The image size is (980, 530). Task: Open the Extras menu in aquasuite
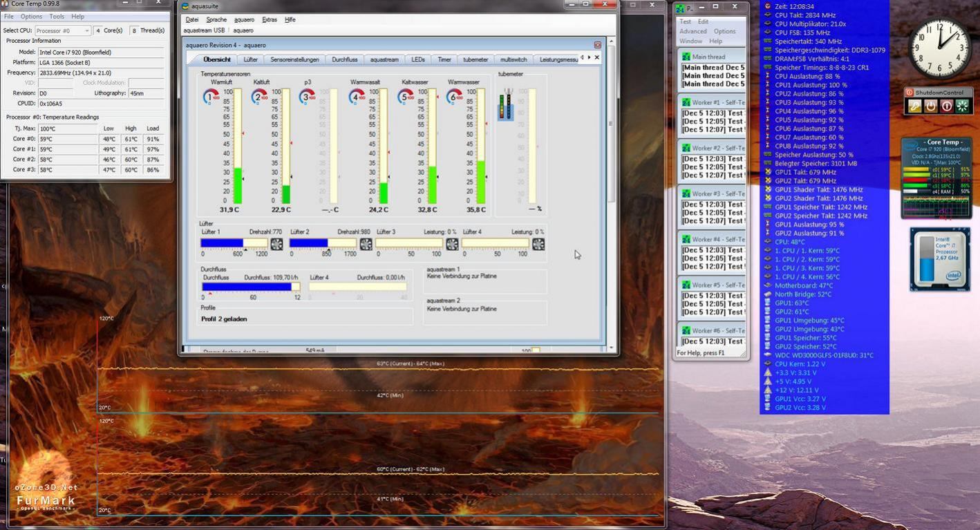click(x=270, y=19)
